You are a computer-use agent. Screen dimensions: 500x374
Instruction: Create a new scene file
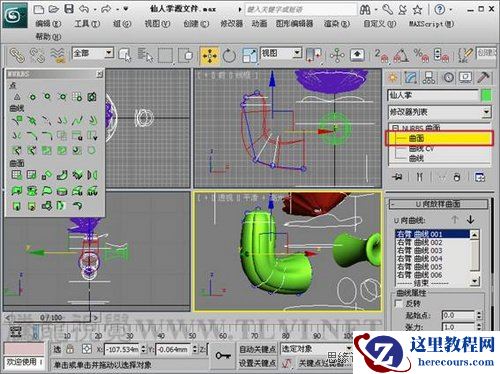[39, 9]
